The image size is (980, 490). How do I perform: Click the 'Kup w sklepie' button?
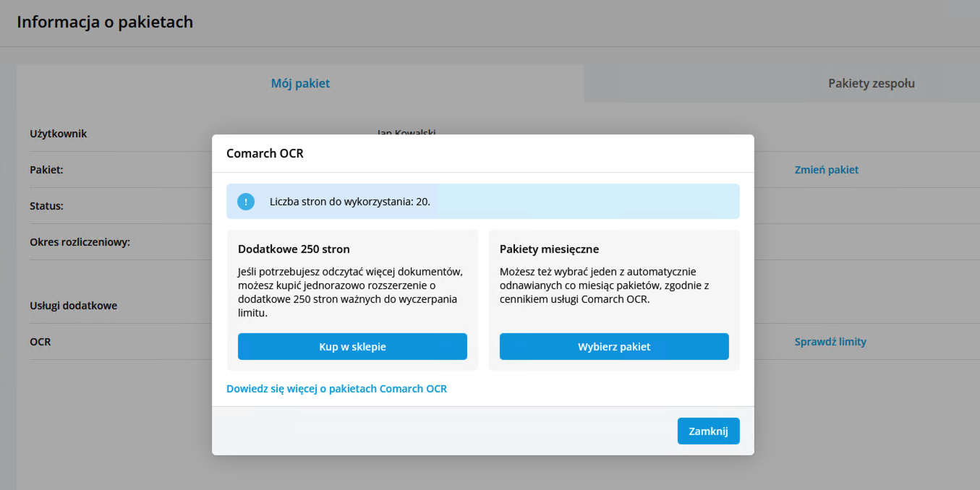352,346
